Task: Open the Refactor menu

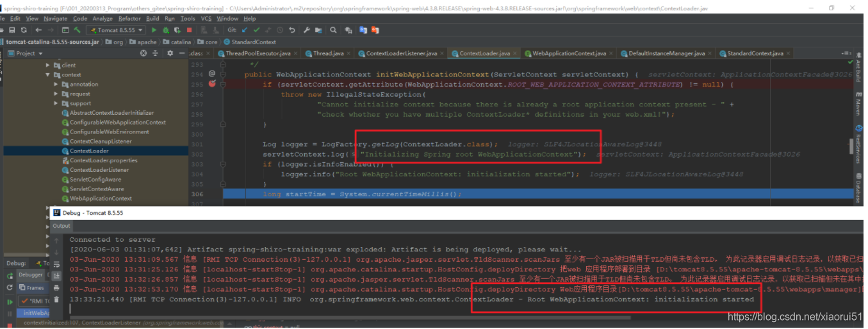Action: pos(129,19)
